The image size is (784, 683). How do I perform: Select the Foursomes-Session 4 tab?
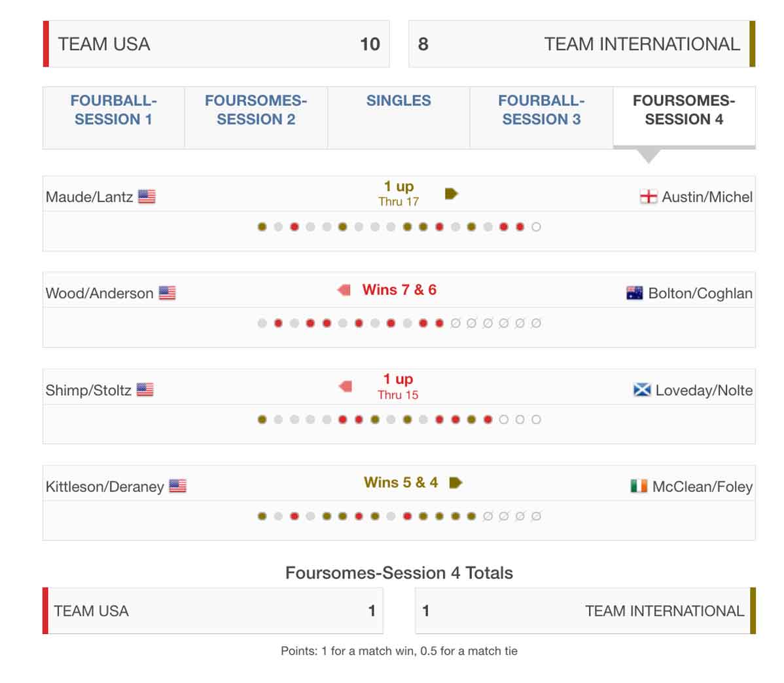tap(684, 110)
